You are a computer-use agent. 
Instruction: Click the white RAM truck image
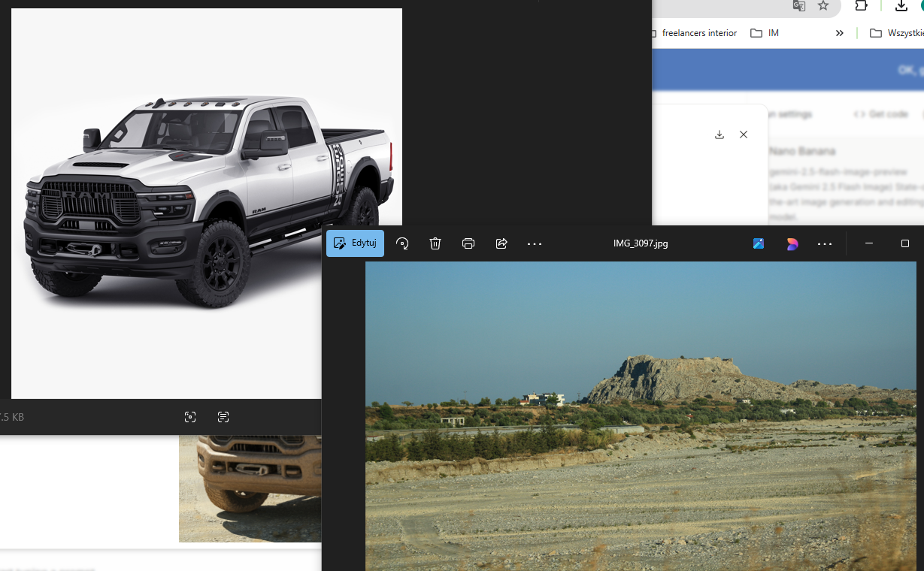point(207,204)
